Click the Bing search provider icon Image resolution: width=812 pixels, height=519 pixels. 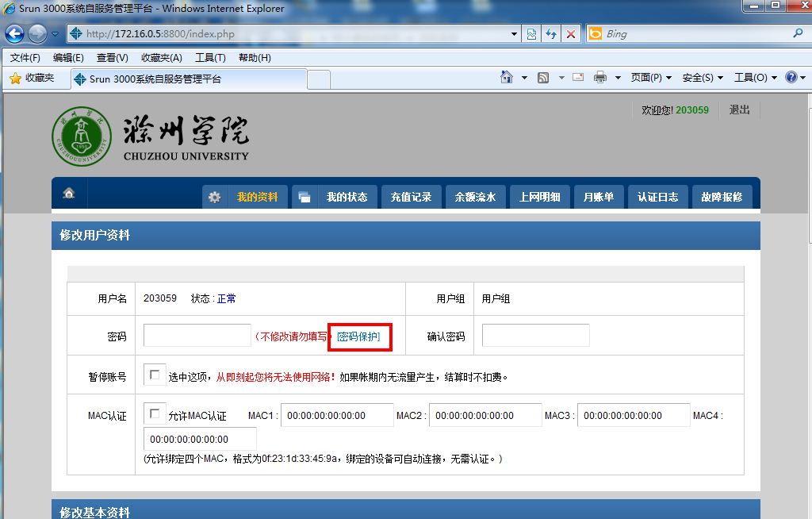pos(596,33)
